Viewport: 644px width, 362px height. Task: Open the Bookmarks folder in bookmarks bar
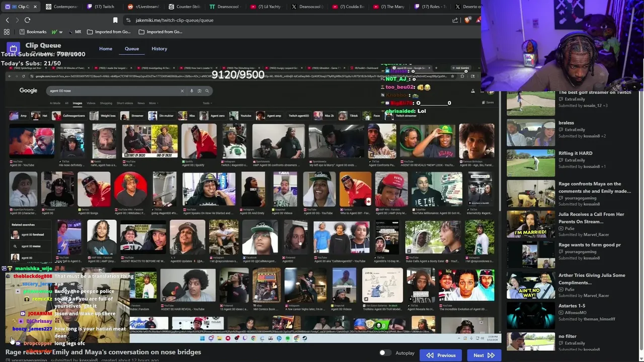32,32
